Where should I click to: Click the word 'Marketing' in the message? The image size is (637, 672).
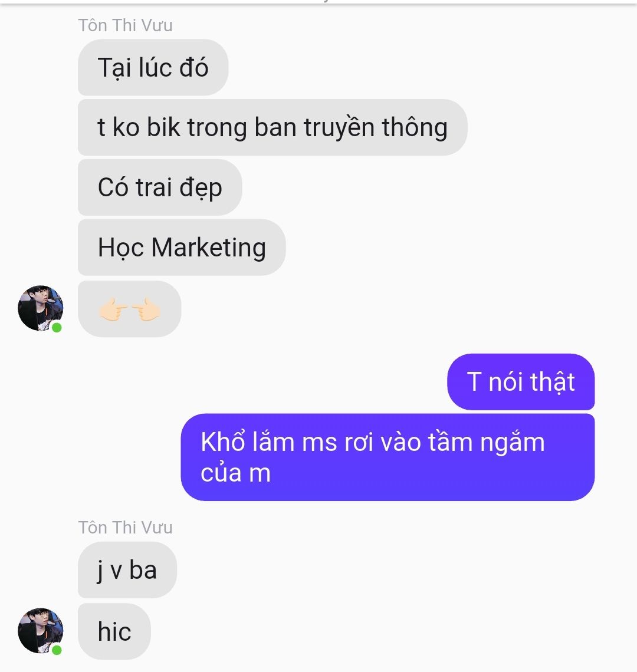coord(208,248)
